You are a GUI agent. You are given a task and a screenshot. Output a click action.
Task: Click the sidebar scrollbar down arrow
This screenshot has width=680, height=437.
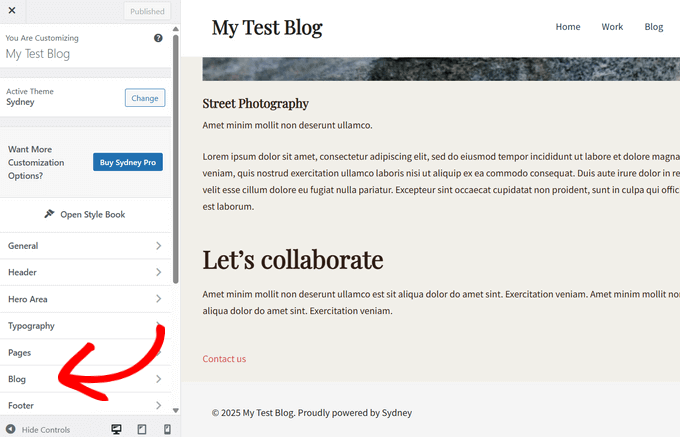pyautogui.click(x=176, y=410)
